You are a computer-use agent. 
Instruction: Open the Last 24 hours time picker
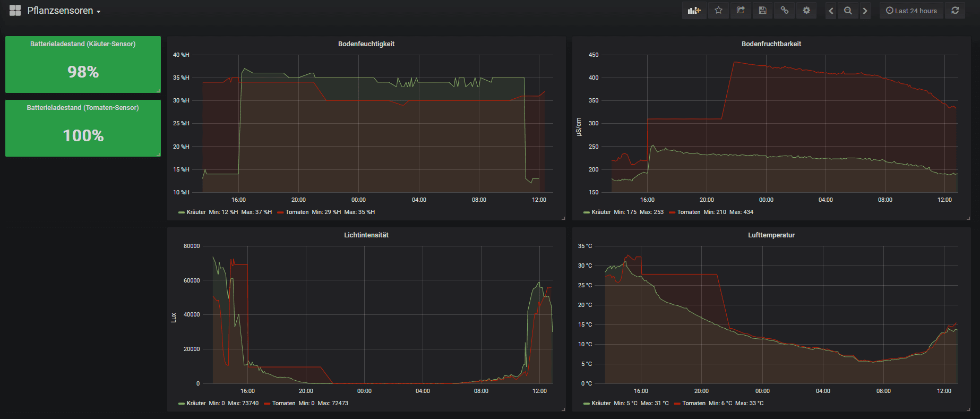click(x=912, y=11)
